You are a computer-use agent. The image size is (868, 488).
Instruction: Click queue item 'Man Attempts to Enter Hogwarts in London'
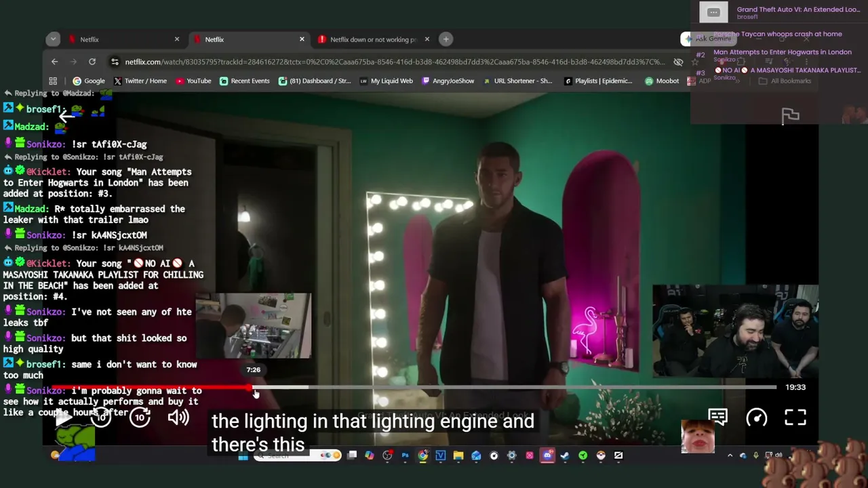click(783, 52)
